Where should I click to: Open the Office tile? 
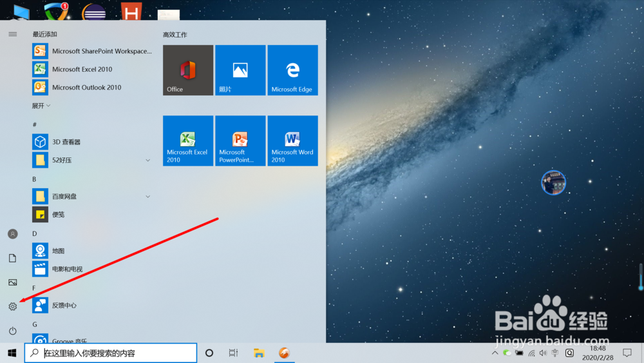pos(188,70)
